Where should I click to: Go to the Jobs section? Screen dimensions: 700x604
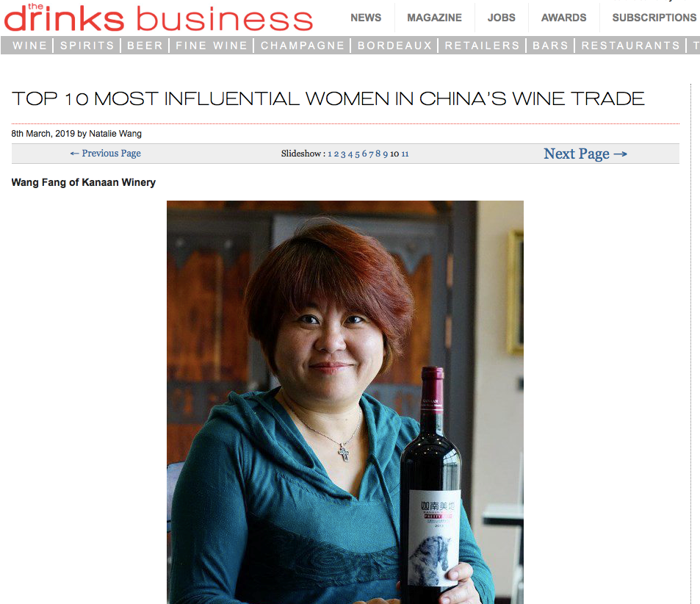(x=502, y=18)
